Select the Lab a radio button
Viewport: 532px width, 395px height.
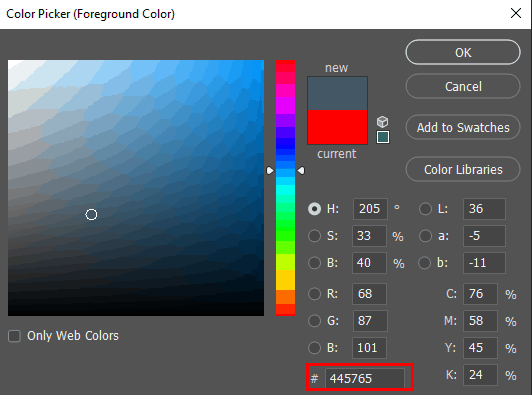click(425, 236)
